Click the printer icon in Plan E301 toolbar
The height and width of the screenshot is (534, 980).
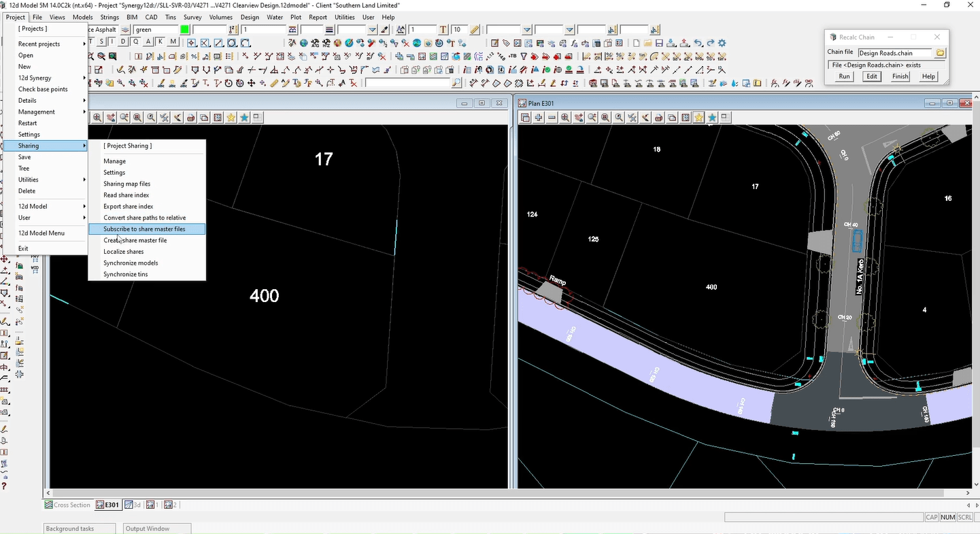coord(658,118)
